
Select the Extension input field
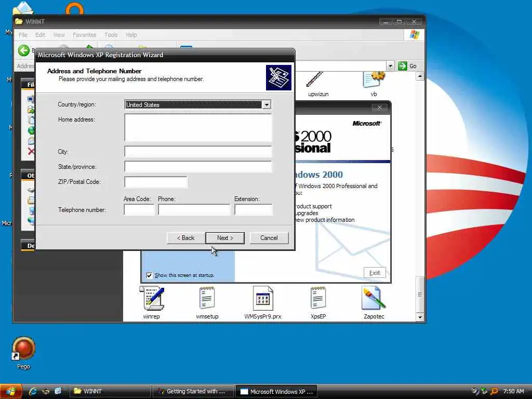pyautogui.click(x=254, y=210)
